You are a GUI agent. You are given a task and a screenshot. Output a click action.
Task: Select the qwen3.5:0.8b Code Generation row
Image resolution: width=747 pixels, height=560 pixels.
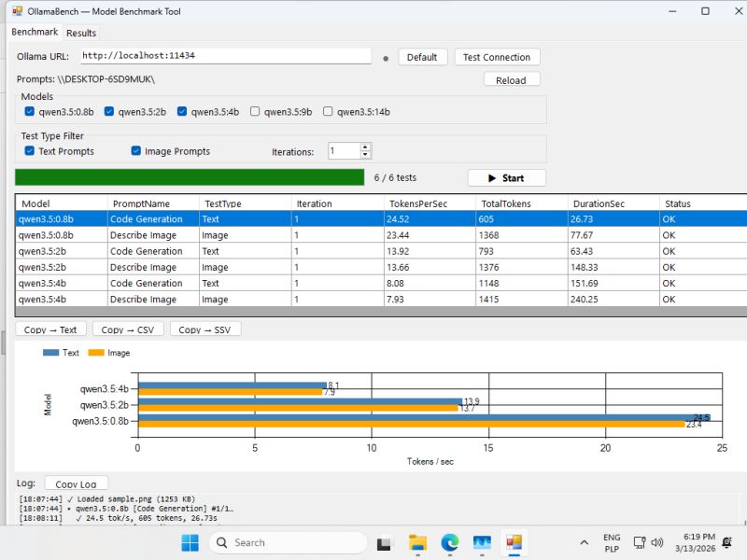click(x=381, y=219)
